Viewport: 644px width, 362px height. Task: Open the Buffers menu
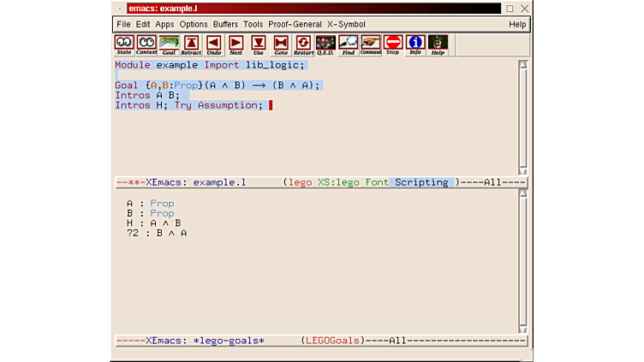(x=225, y=25)
